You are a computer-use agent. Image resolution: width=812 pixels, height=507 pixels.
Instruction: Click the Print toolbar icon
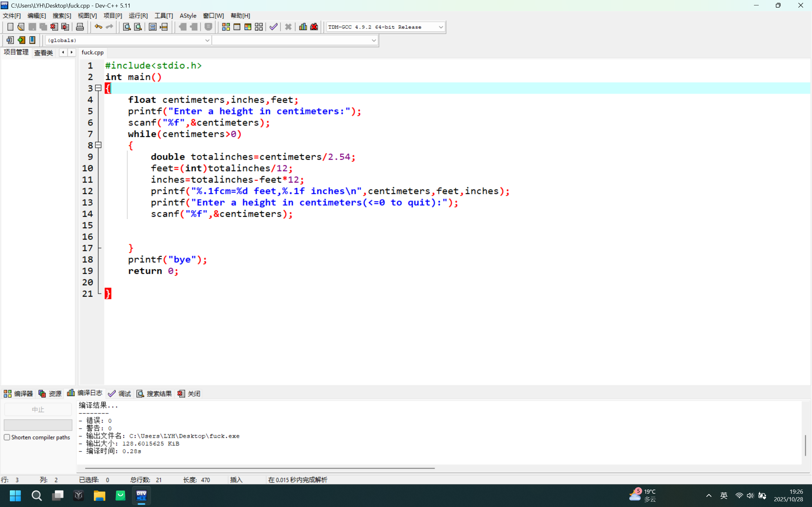point(80,27)
